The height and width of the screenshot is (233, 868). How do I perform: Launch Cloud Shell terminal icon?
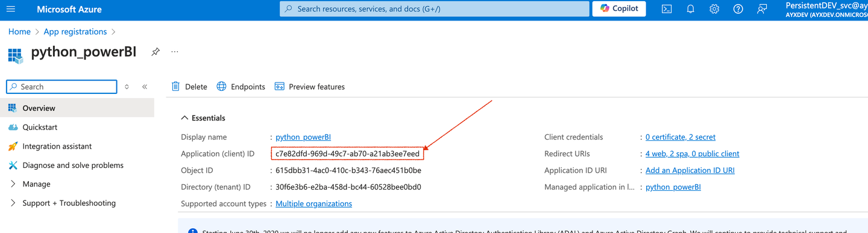coord(667,9)
